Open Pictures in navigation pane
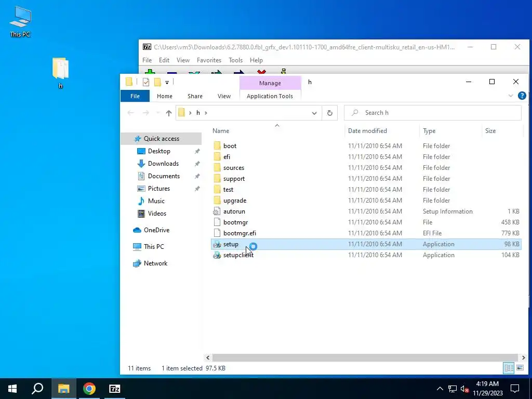Screen dimensions: 532x399 coord(158,189)
